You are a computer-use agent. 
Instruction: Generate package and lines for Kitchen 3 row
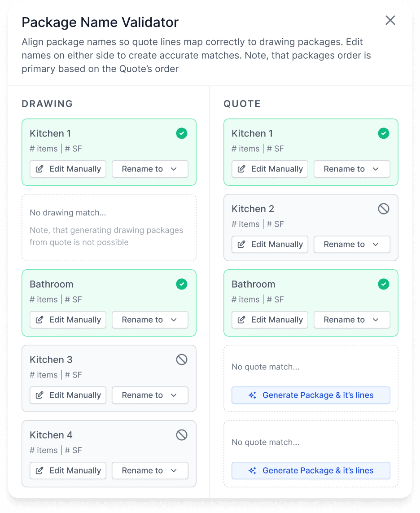pos(311,395)
